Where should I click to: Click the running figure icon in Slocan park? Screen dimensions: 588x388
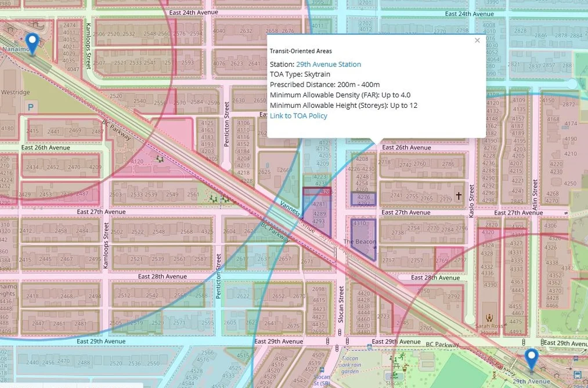[x=402, y=356]
